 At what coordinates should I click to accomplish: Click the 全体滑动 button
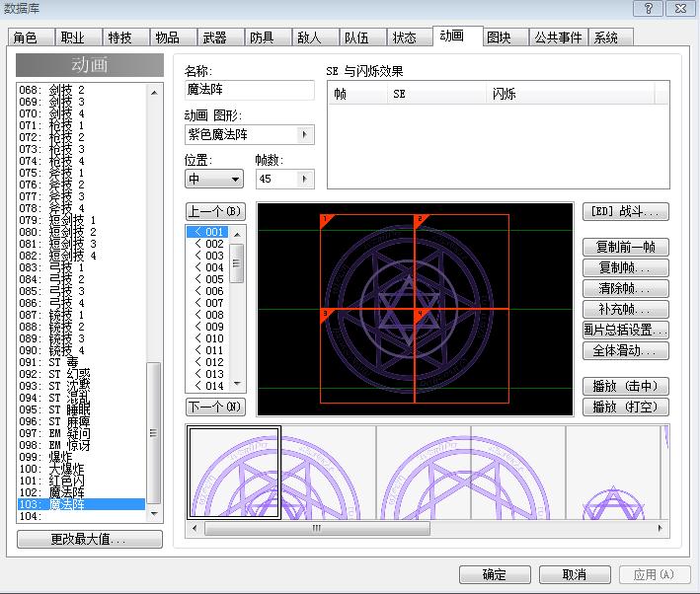(625, 351)
